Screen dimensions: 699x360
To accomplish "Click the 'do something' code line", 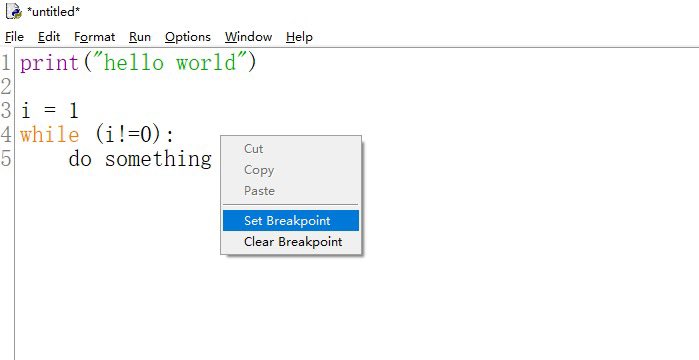I will (x=140, y=159).
